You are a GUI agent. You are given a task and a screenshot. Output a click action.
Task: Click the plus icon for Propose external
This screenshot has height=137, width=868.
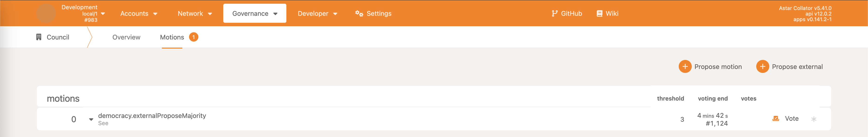coord(762,66)
